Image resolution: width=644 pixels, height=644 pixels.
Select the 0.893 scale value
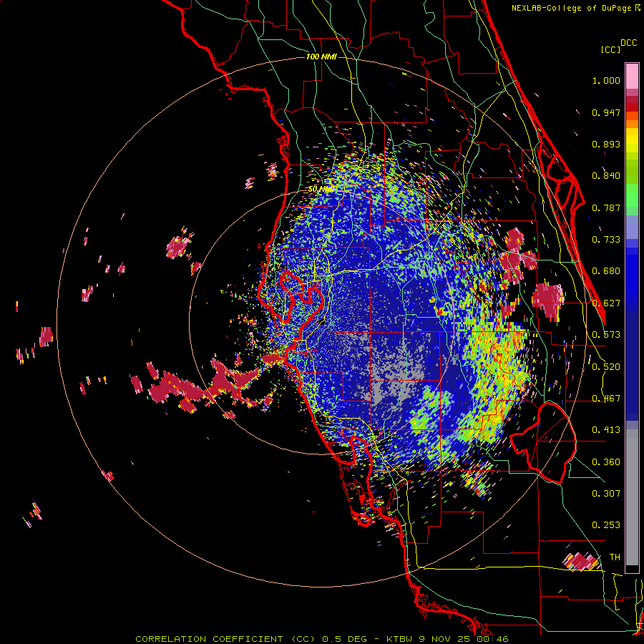606,144
